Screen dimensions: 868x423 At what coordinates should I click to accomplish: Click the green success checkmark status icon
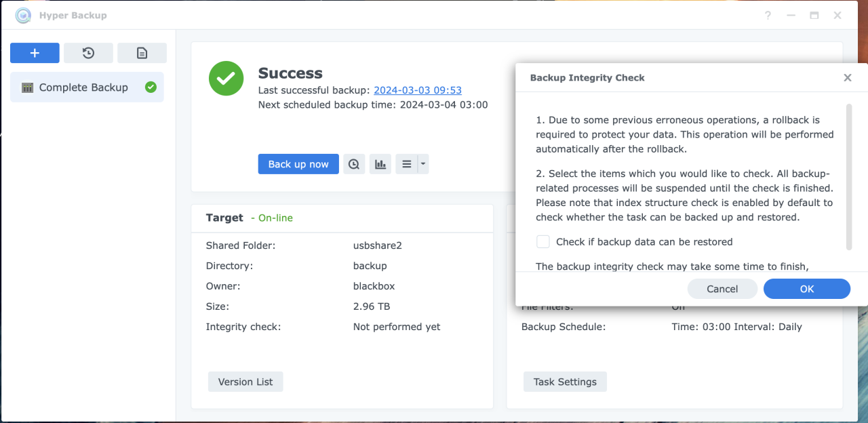[226, 79]
